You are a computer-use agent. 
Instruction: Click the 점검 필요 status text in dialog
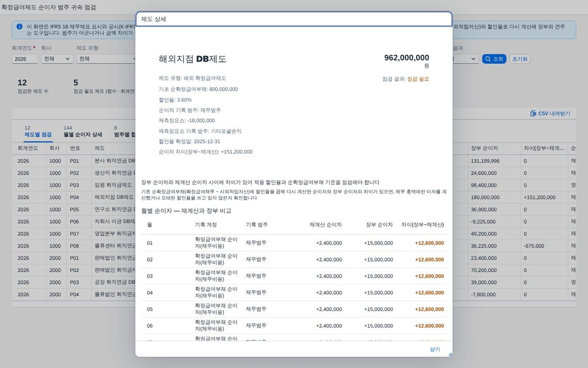click(x=418, y=79)
